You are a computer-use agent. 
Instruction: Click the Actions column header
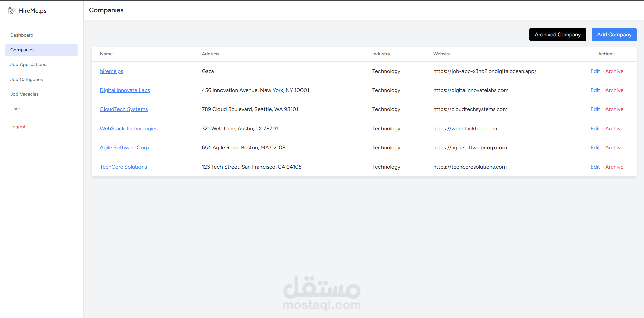(606, 54)
